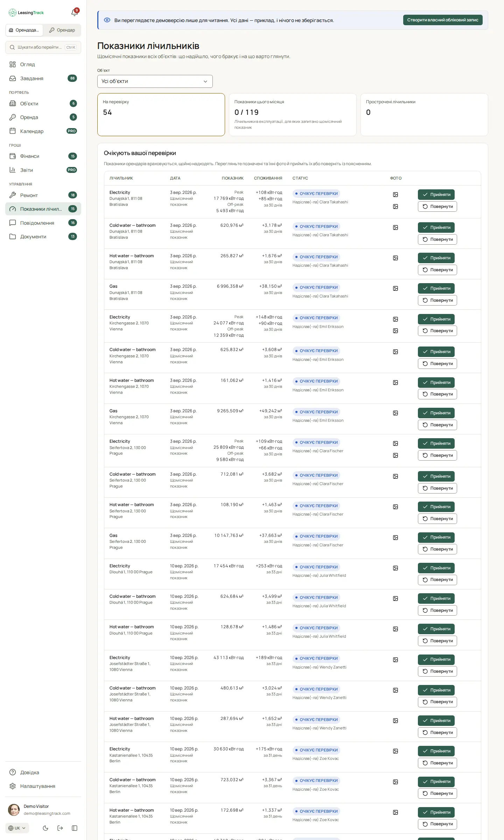Switch to Орендодавець role

tap(24, 30)
